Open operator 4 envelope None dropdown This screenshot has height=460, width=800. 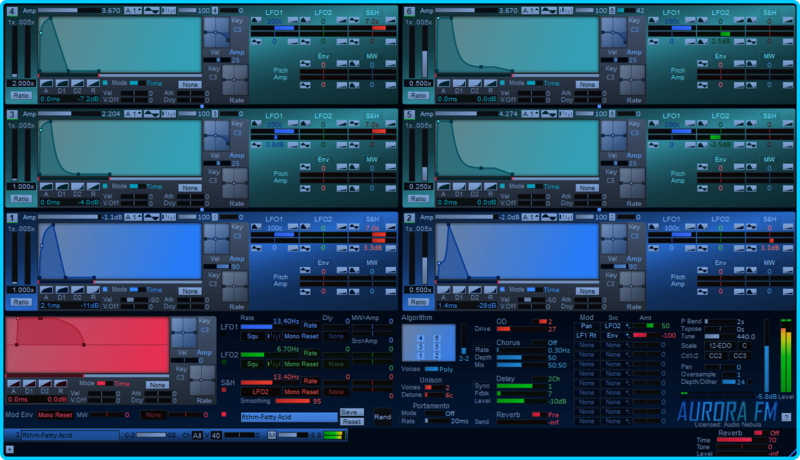[189, 84]
